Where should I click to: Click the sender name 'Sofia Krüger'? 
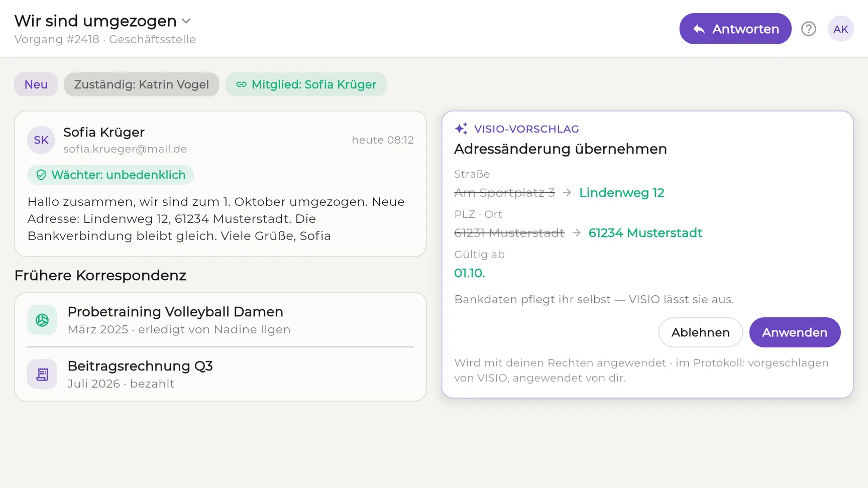pyautogui.click(x=104, y=132)
